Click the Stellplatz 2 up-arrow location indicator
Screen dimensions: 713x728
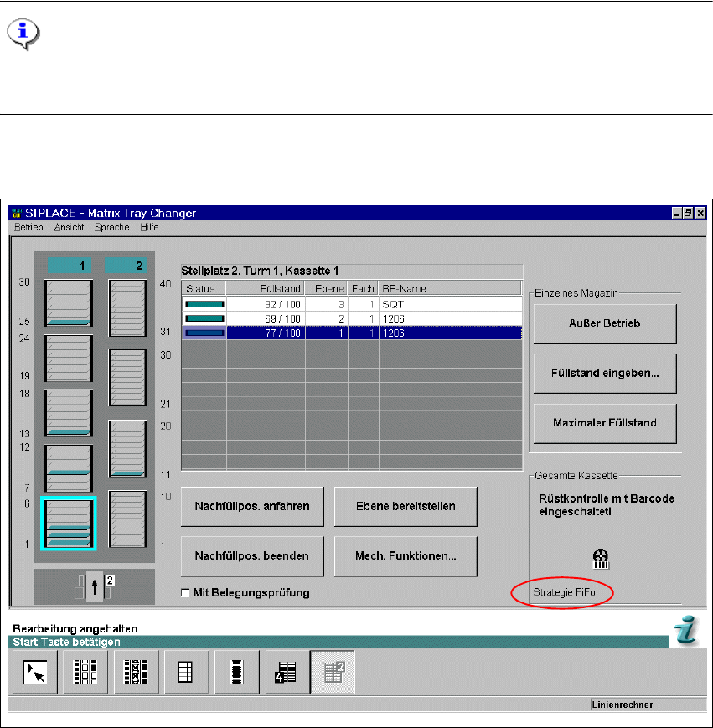tap(95, 587)
